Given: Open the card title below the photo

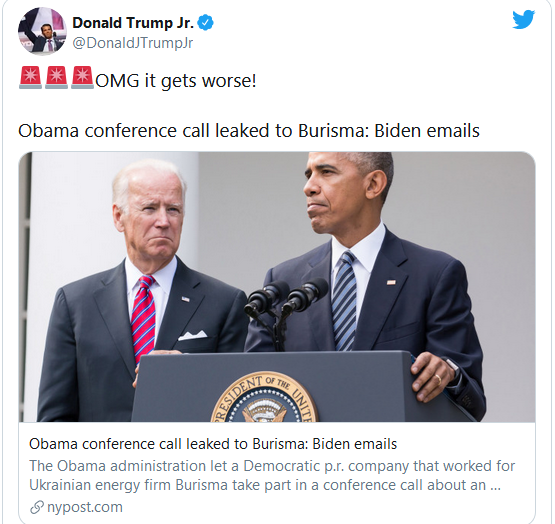Looking at the screenshot, I should tap(213, 444).
